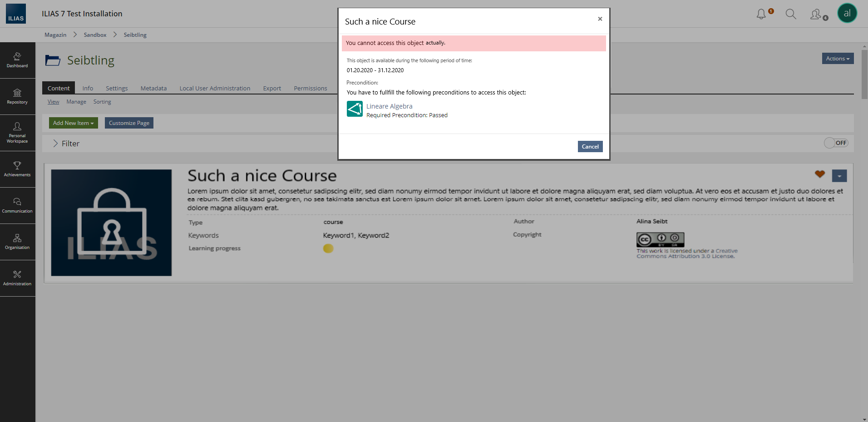Click the Lineare Algebra precondition icon
The image size is (868, 422).
(355, 109)
